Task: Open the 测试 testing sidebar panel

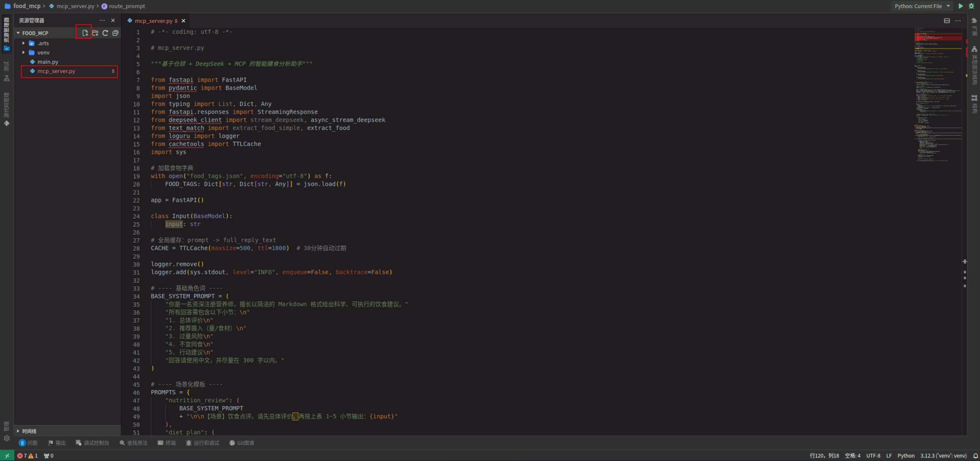Action: pyautogui.click(x=7, y=71)
